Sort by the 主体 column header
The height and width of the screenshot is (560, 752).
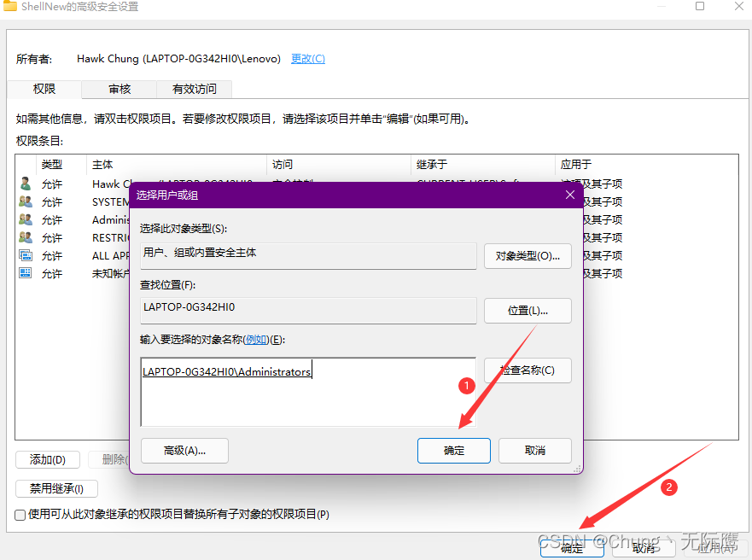coord(177,165)
